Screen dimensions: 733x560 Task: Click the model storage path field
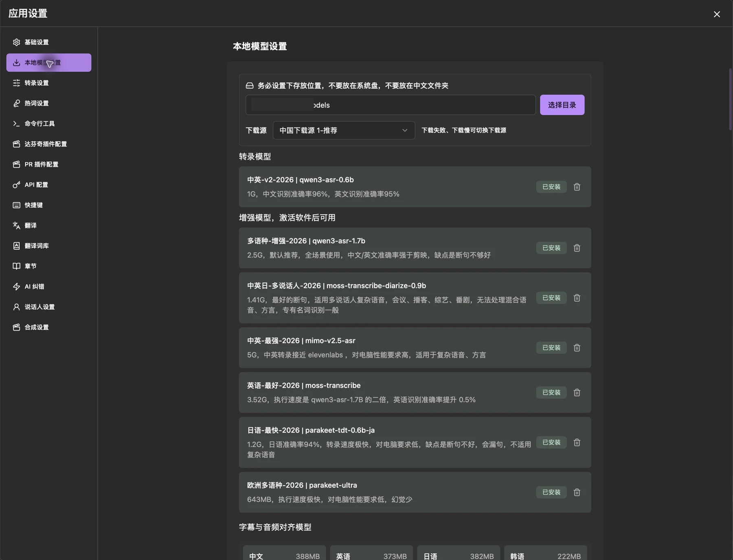point(391,105)
